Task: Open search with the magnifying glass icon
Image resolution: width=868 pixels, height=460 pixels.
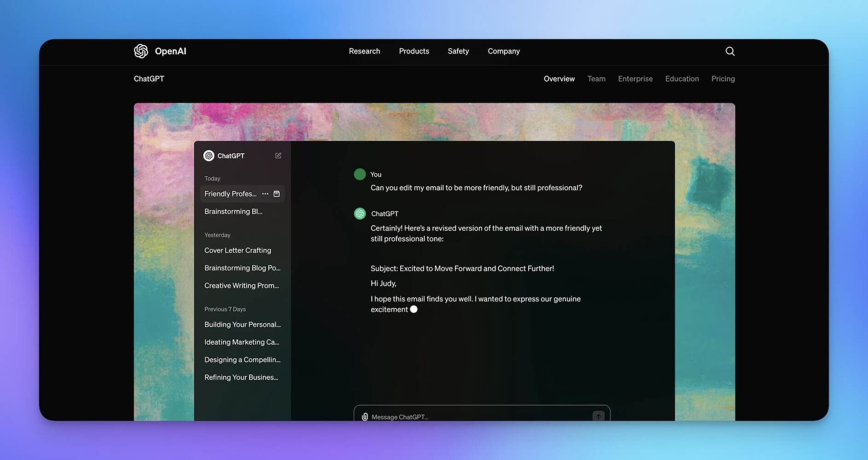Action: [730, 51]
